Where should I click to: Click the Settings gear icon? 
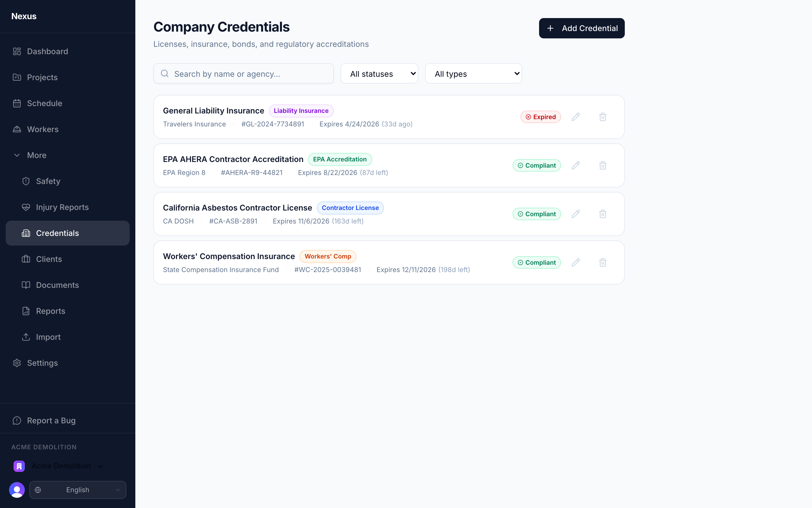[x=17, y=363]
